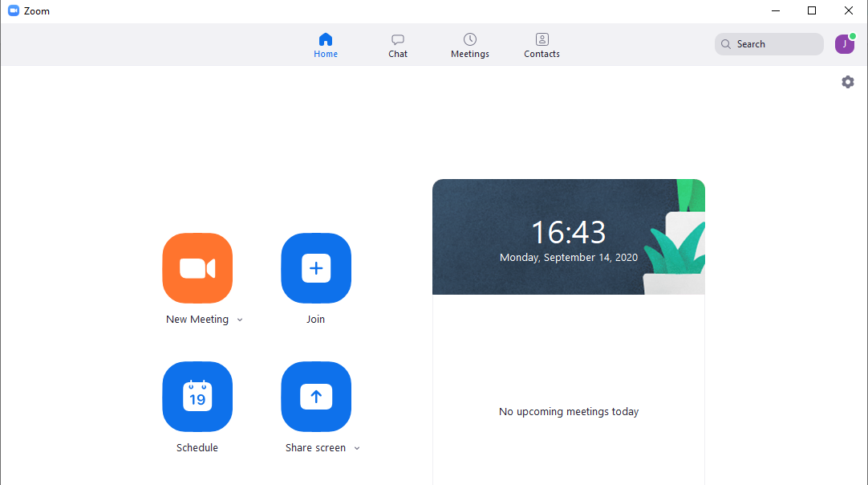This screenshot has height=485, width=868.
Task: Switch to the Home tab
Action: pos(326,46)
